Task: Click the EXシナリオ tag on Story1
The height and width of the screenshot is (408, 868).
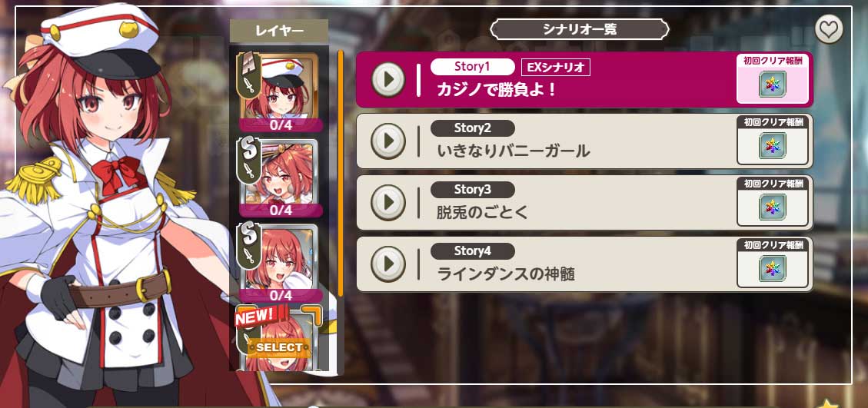Action: pyautogui.click(x=556, y=68)
